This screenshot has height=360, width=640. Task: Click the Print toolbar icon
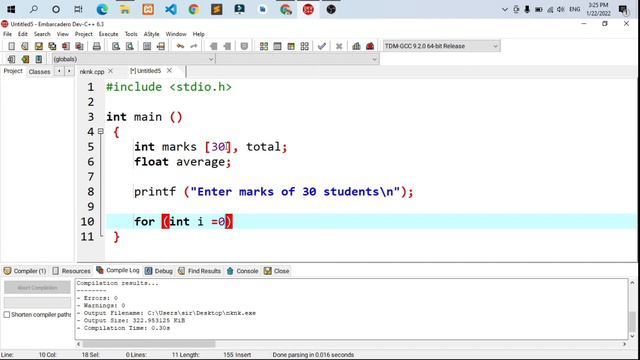tap(97, 46)
